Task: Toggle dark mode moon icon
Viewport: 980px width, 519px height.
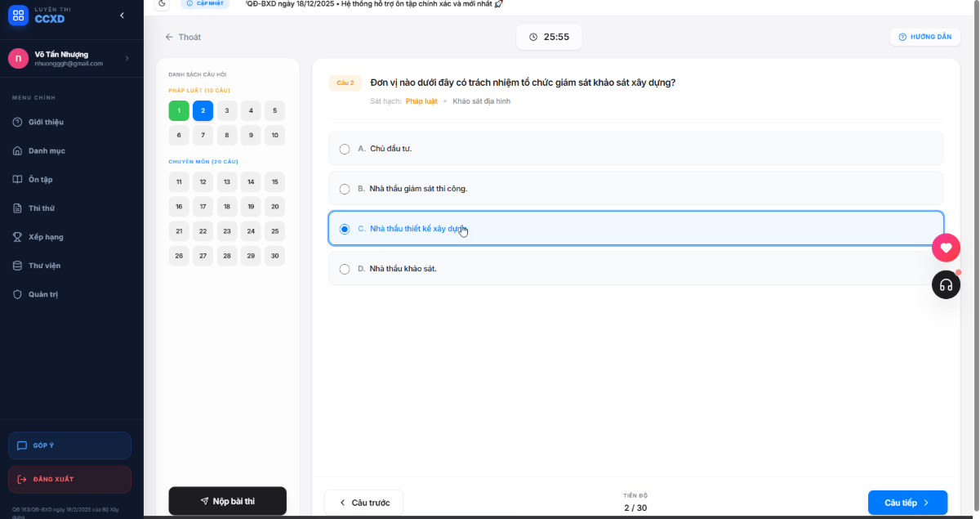Action: (163, 3)
